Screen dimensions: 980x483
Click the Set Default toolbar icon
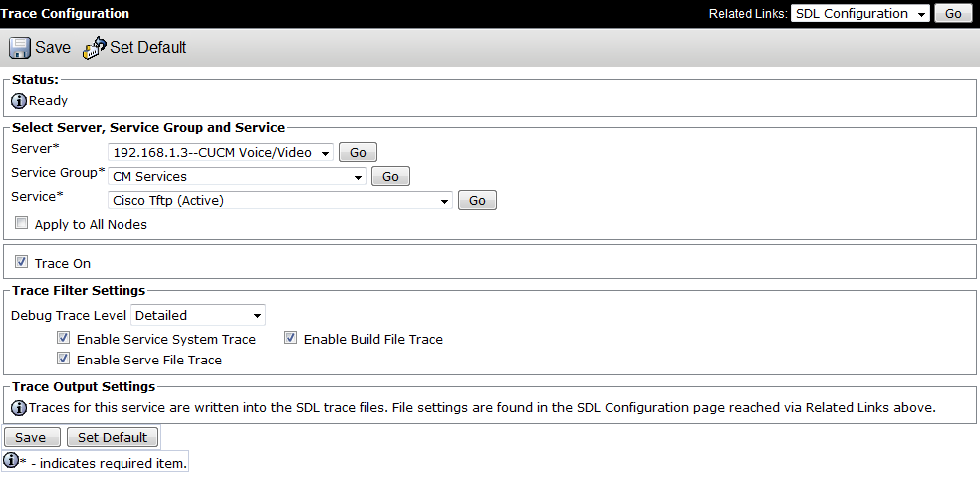pyautogui.click(x=95, y=48)
